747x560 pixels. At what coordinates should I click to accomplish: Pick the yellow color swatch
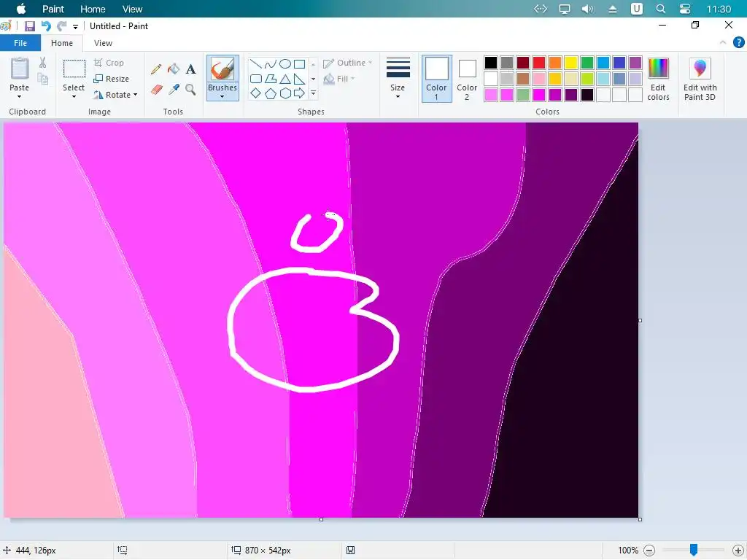(570, 63)
